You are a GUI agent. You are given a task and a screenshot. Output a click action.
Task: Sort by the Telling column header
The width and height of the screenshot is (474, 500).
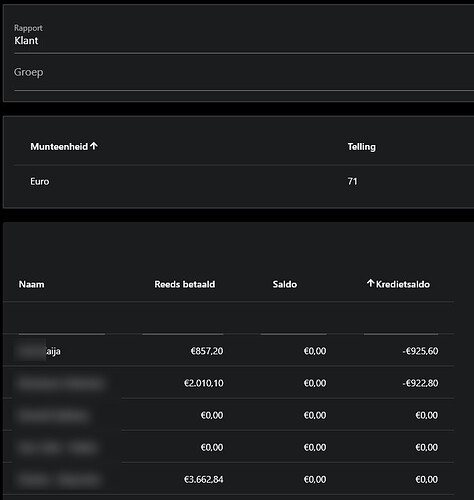click(361, 147)
